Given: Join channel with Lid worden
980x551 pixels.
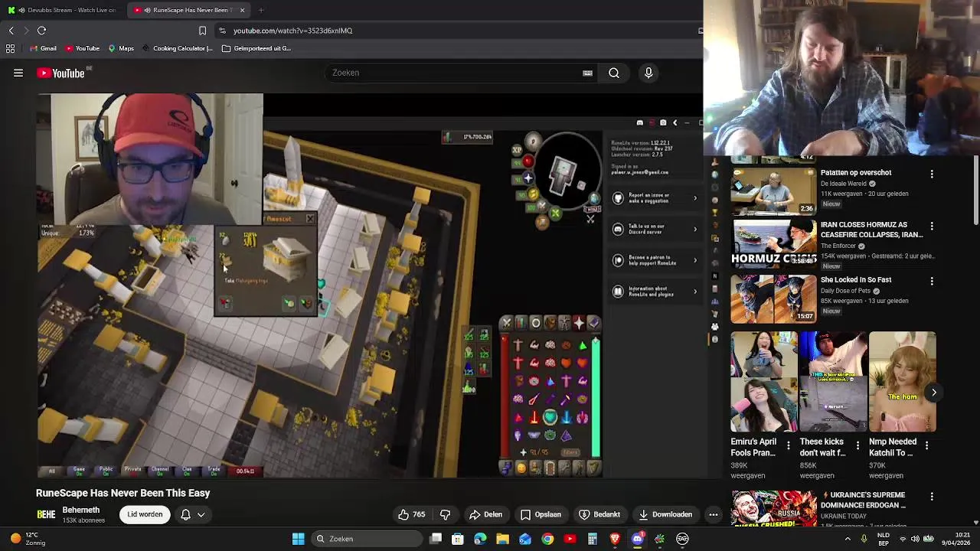Looking at the screenshot, I should 145,514.
